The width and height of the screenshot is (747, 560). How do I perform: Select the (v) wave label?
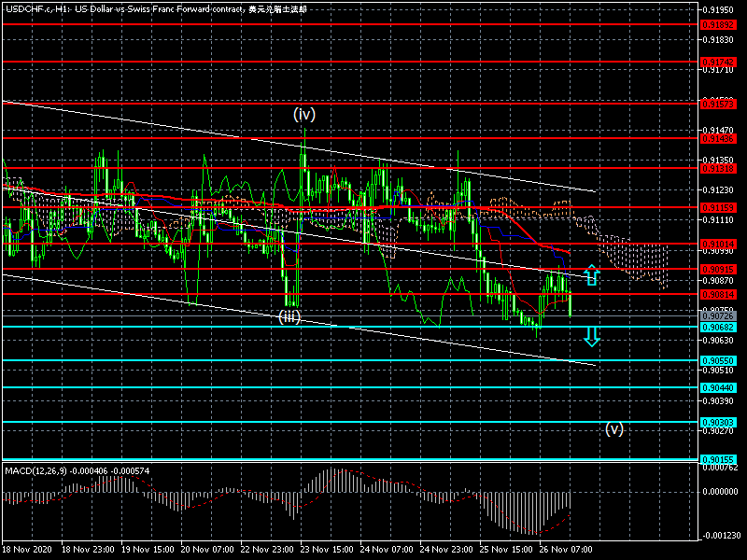click(x=613, y=429)
